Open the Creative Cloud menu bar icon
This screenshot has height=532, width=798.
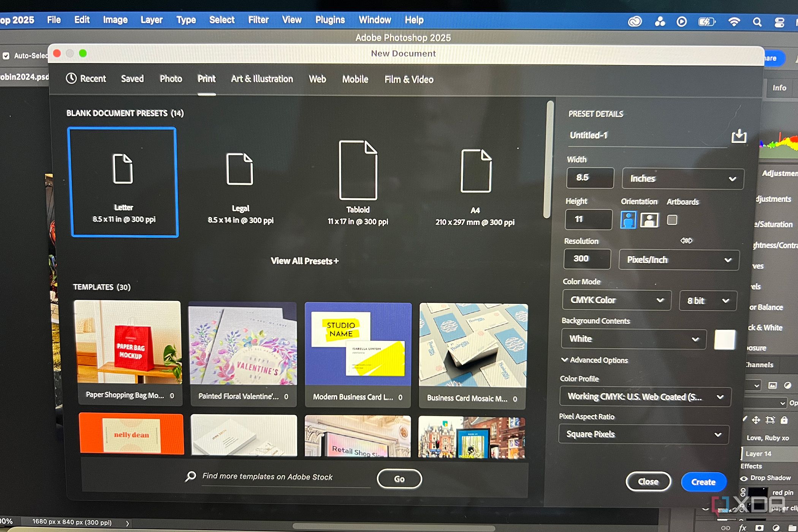[635, 22]
